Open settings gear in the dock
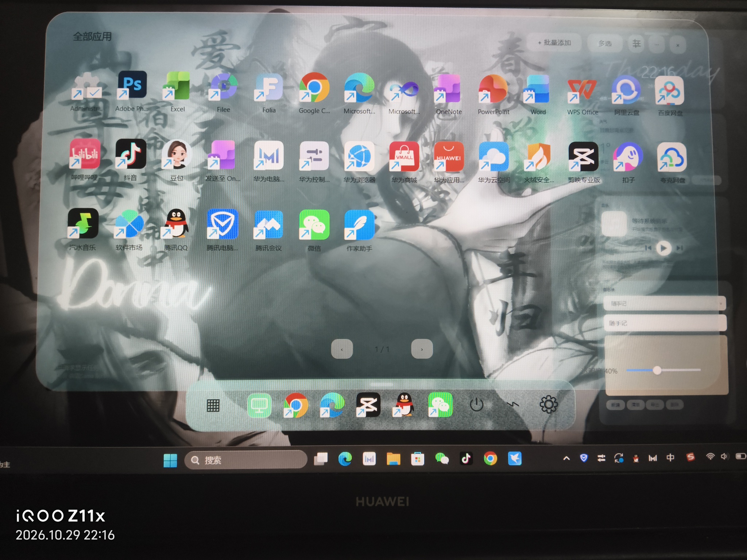 [x=549, y=404]
